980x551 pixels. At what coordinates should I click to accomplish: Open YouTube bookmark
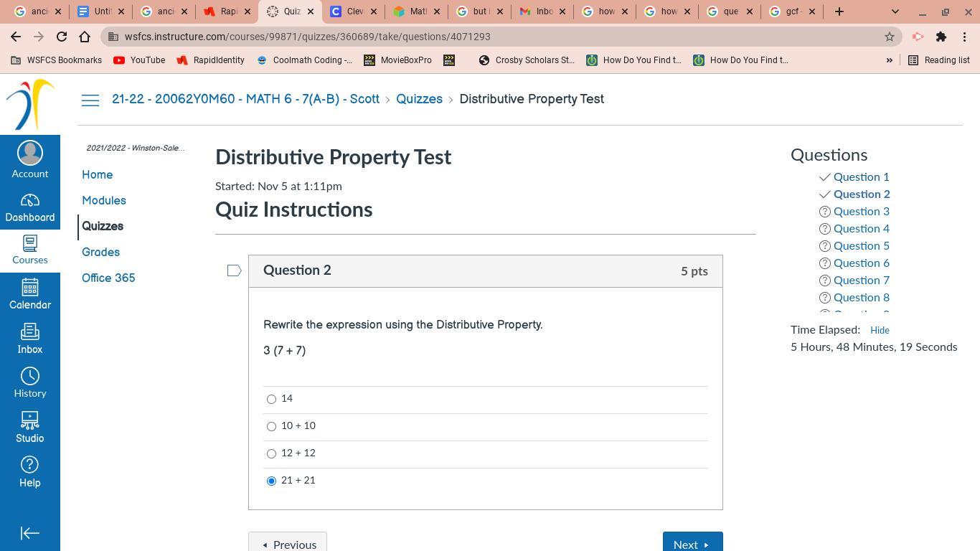[x=139, y=60]
